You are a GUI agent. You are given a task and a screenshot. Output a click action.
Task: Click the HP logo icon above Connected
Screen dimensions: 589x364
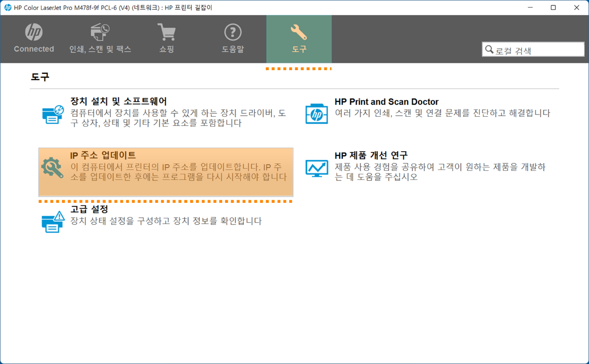pyautogui.click(x=34, y=32)
